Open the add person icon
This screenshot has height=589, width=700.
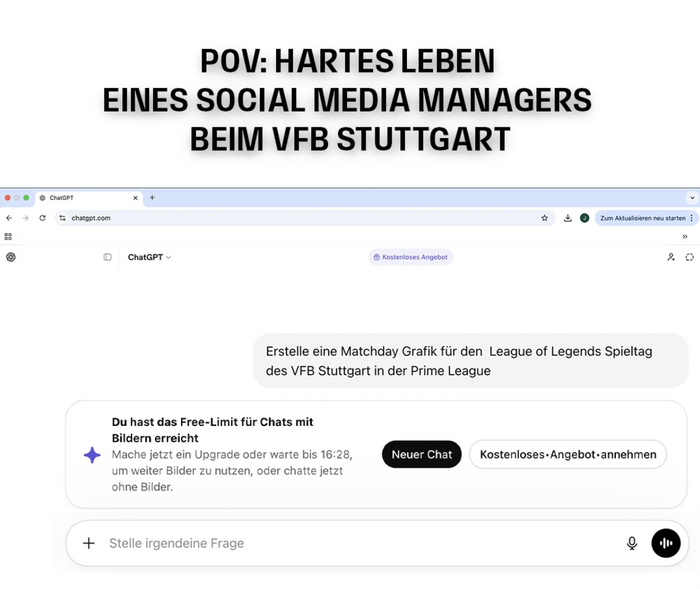[670, 257]
